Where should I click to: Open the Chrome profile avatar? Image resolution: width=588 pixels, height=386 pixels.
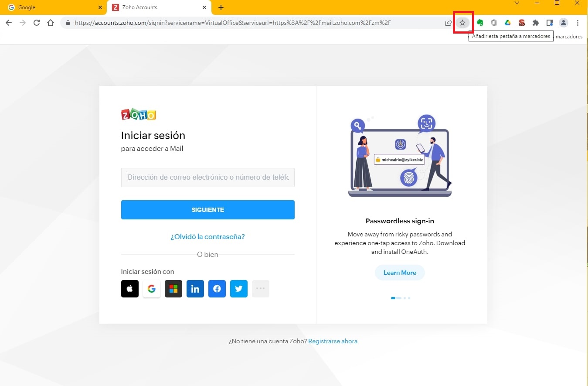point(564,23)
